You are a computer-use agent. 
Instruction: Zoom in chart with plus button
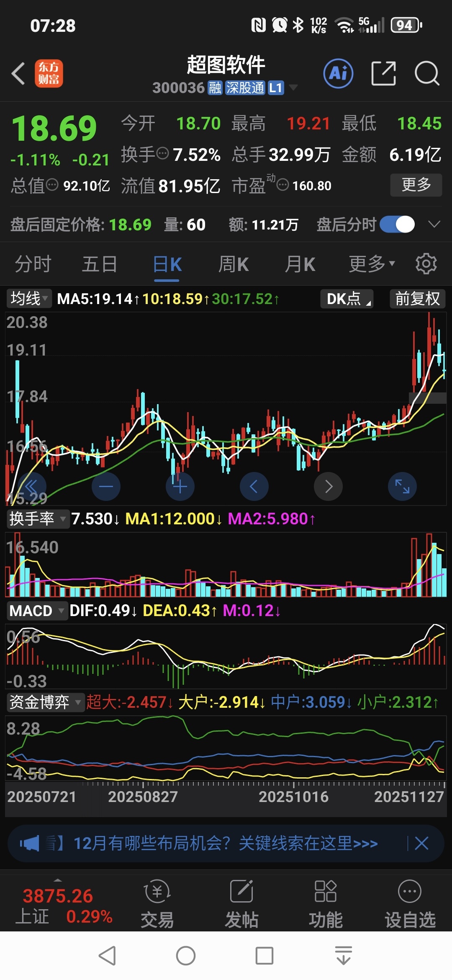coord(180,486)
